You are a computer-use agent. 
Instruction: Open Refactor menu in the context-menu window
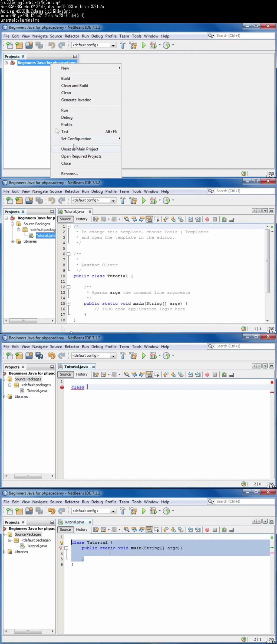(72, 36)
